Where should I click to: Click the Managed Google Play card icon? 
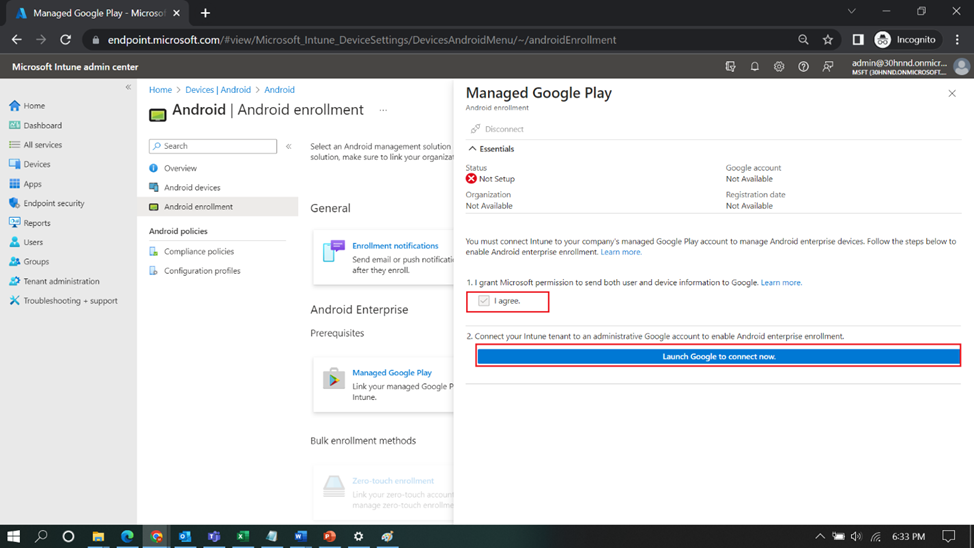334,378
